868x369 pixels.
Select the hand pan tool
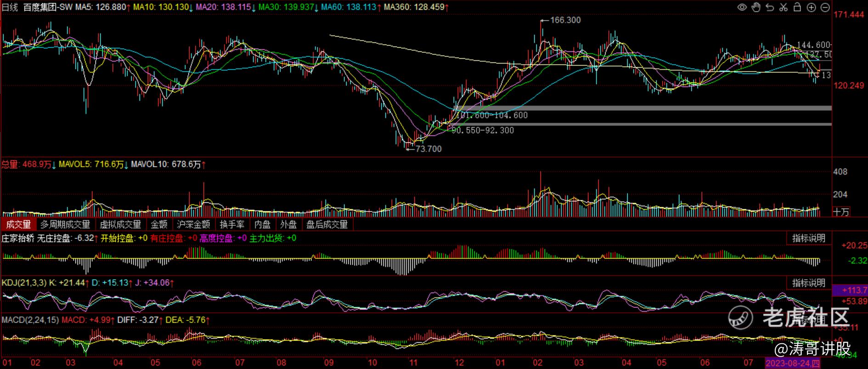pos(756,7)
